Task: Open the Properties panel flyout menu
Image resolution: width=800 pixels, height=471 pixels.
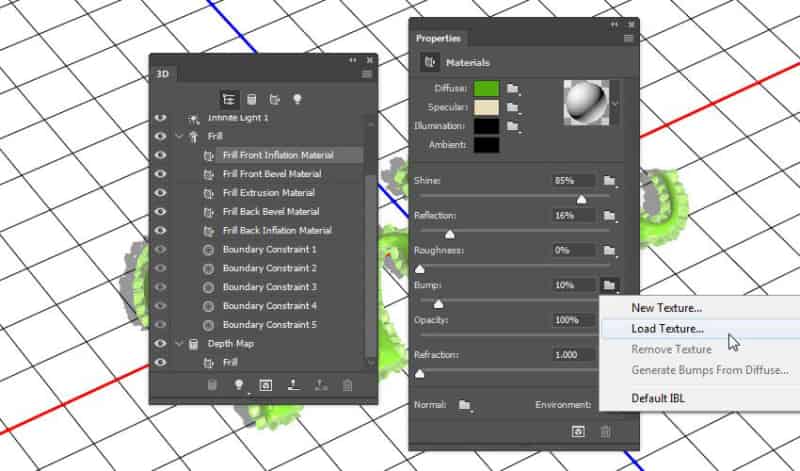Action: coord(629,38)
